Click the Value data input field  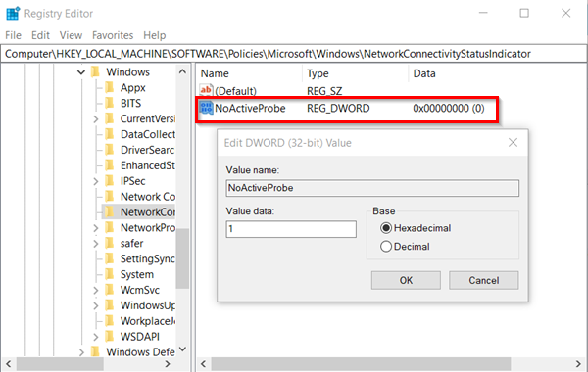click(291, 229)
